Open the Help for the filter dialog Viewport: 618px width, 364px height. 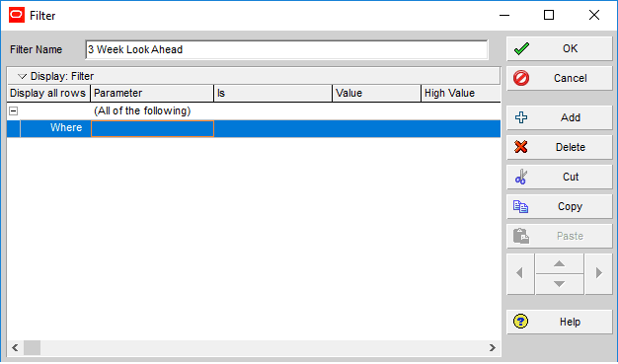[x=560, y=322]
